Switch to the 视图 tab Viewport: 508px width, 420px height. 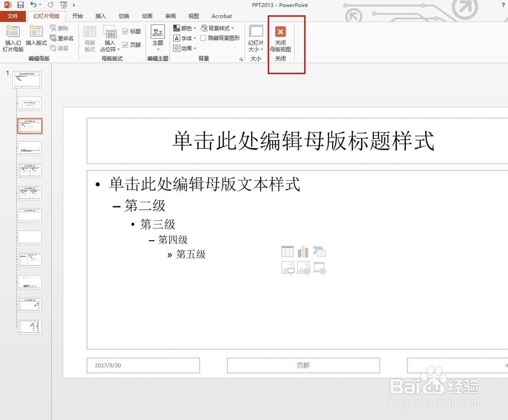[194, 16]
